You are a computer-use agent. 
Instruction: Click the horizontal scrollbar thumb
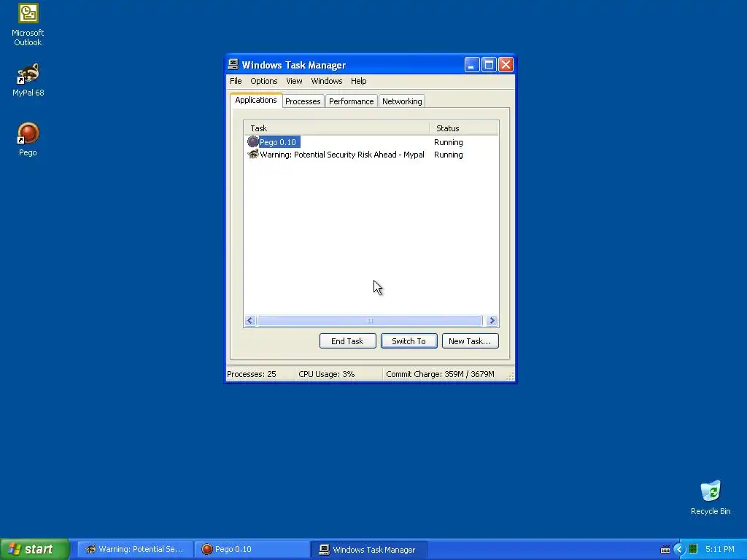click(370, 321)
